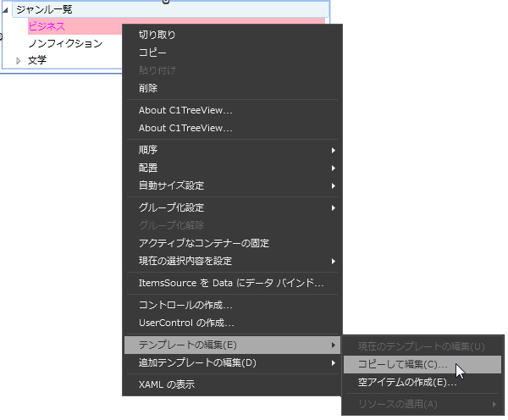Expand the 文学 tree node

pyautogui.click(x=19, y=60)
